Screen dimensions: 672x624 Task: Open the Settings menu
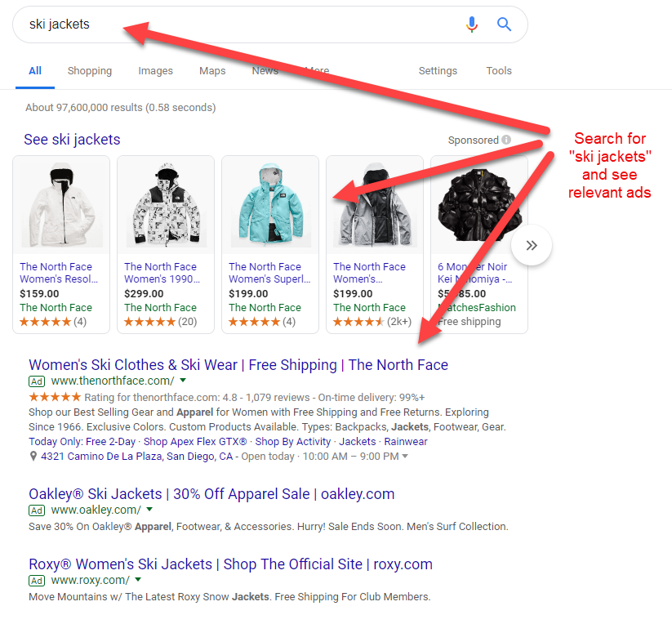tap(438, 71)
